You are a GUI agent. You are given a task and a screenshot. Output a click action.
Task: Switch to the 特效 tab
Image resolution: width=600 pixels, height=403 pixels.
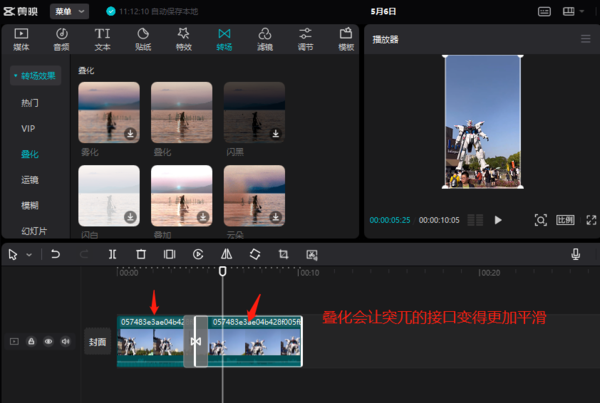pyautogui.click(x=184, y=39)
